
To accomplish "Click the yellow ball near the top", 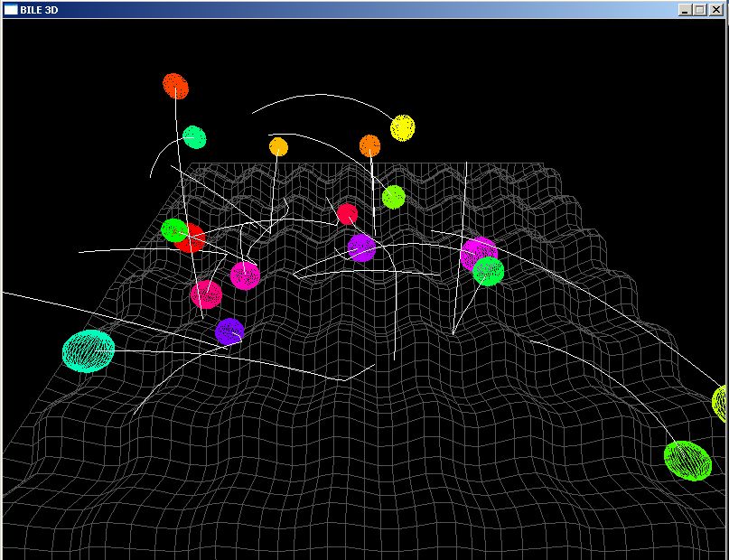I will (x=403, y=127).
